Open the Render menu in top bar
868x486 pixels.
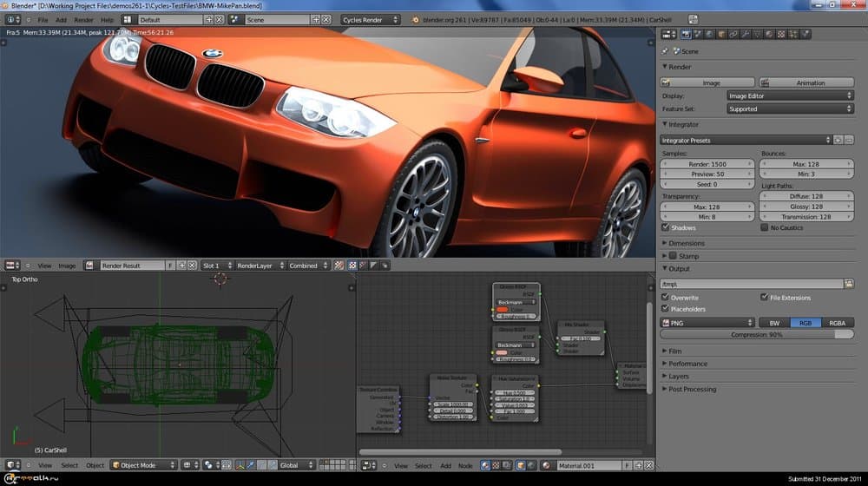coord(83,19)
